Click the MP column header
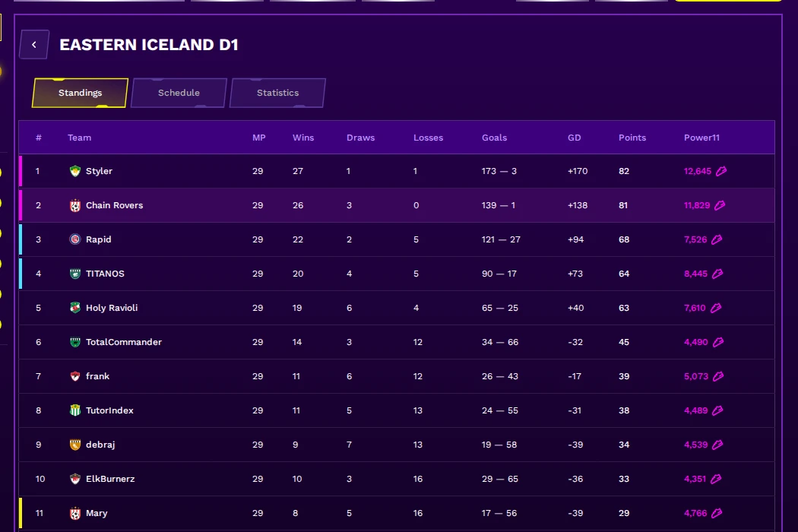This screenshot has width=798, height=532. 259,138
